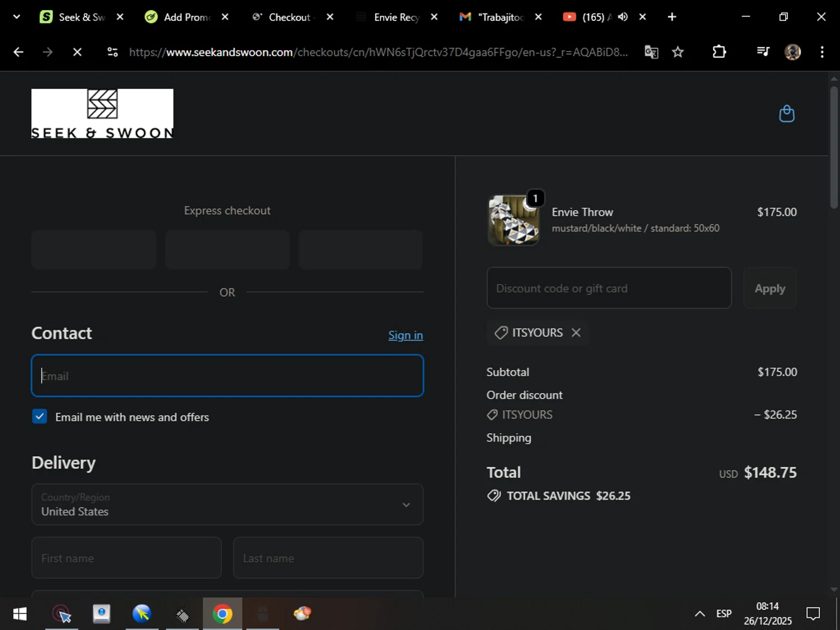The image size is (840, 630).
Task: Close the Add Promo tab
Action: tap(225, 17)
